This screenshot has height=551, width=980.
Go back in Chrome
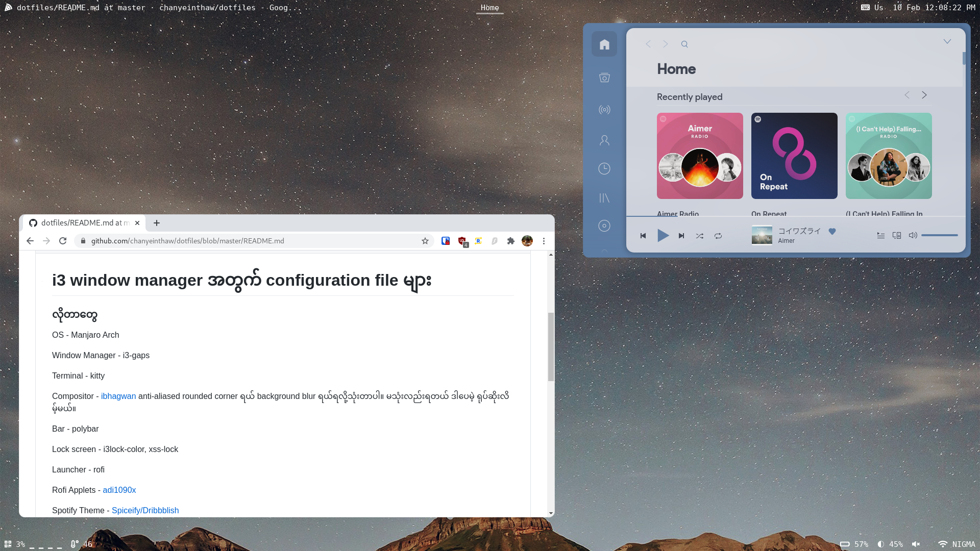[x=30, y=241]
